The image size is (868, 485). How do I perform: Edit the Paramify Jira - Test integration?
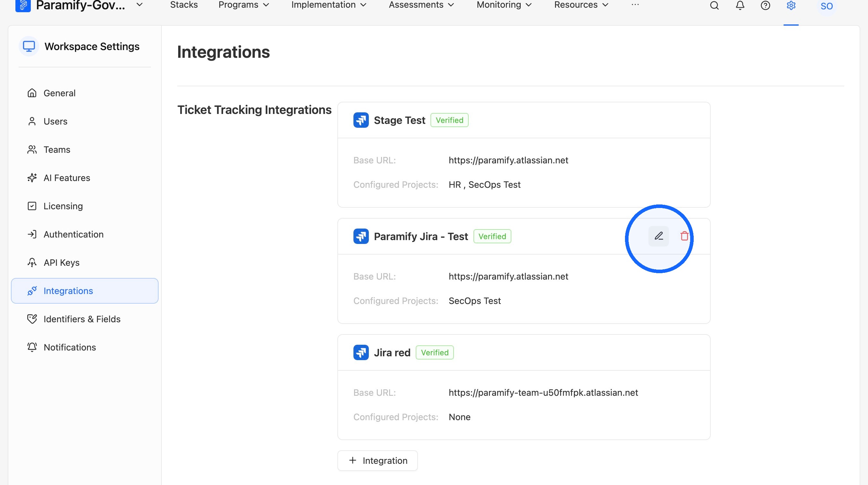coord(658,236)
